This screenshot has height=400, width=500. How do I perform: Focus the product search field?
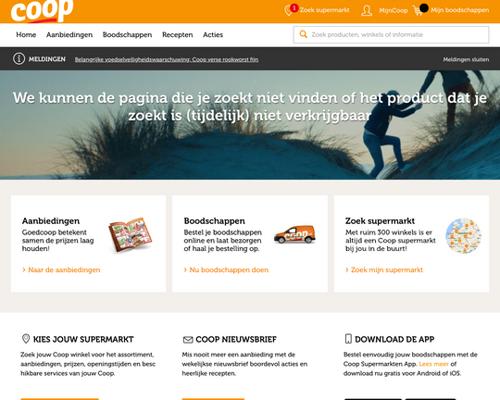(x=391, y=35)
